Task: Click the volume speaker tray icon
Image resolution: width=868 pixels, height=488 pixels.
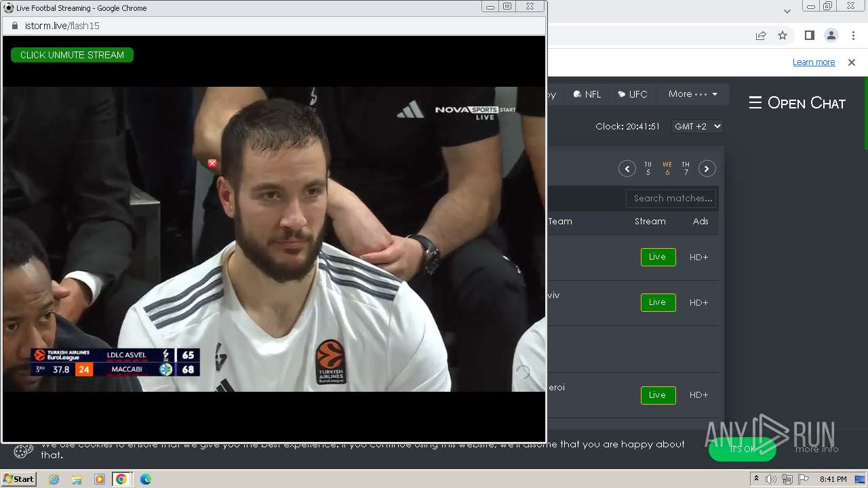Action: click(771, 479)
